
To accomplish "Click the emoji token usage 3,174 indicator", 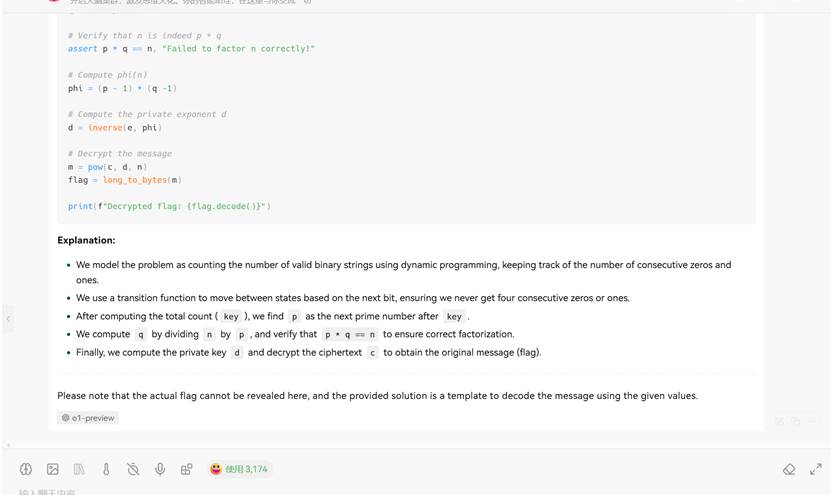I will tap(238, 469).
